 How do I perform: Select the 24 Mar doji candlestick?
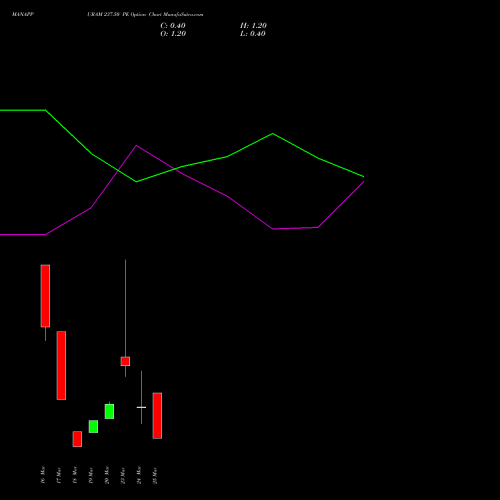[141, 407]
